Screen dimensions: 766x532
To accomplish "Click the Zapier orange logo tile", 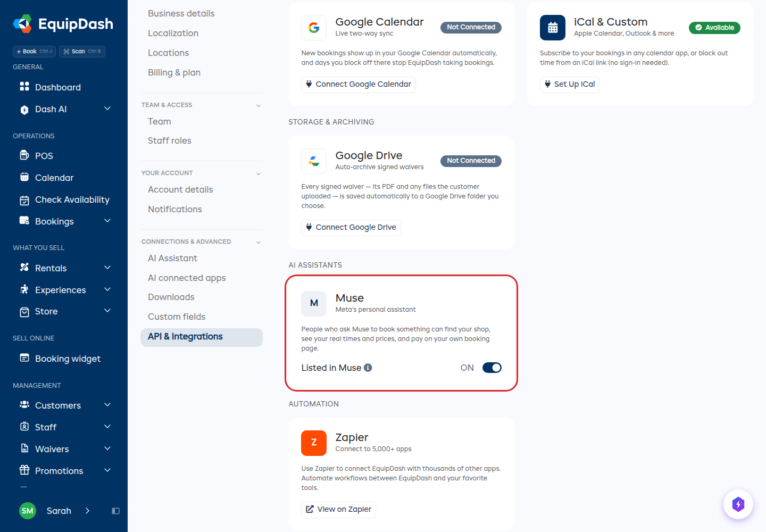I will pos(314,443).
